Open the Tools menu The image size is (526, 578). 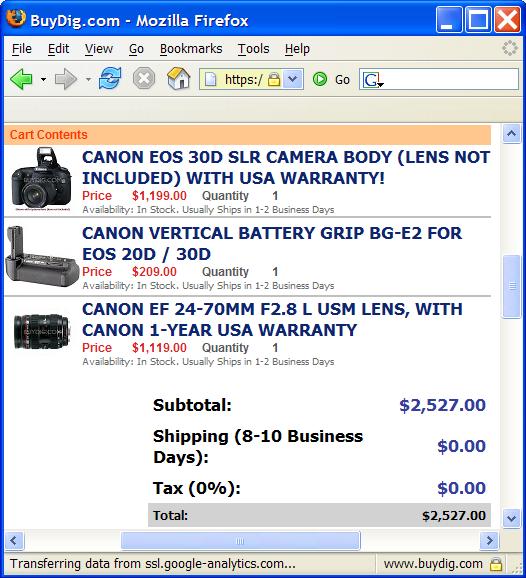click(254, 49)
